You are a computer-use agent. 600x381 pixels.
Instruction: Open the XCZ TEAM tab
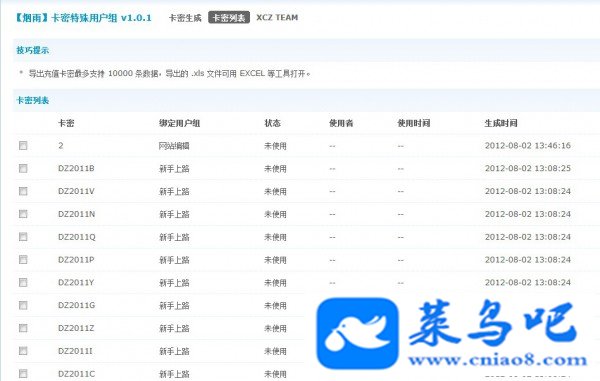pyautogui.click(x=277, y=18)
